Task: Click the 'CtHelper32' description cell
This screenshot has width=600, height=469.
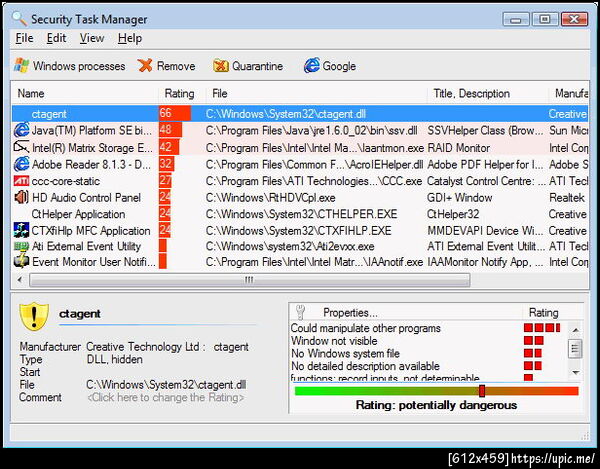Action: (x=453, y=214)
